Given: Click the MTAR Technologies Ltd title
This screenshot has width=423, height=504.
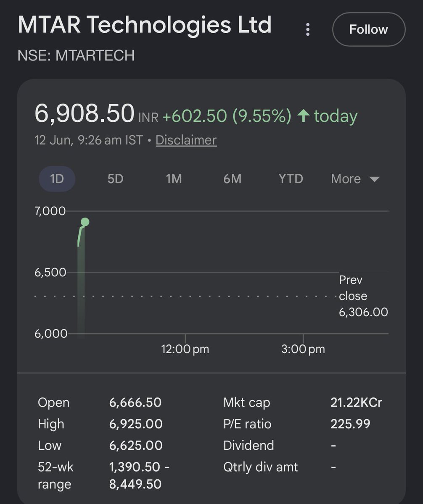Looking at the screenshot, I should [x=145, y=25].
